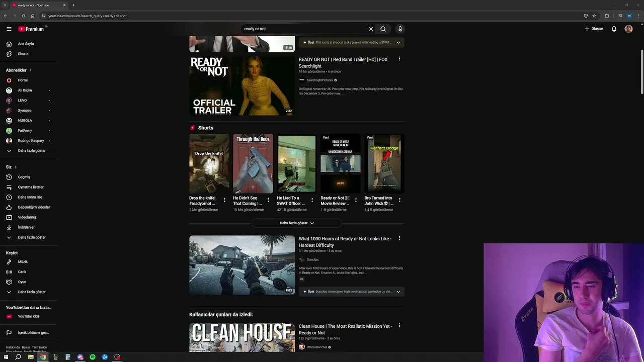Click the magnifier search button
The image size is (644, 362).
click(x=383, y=29)
